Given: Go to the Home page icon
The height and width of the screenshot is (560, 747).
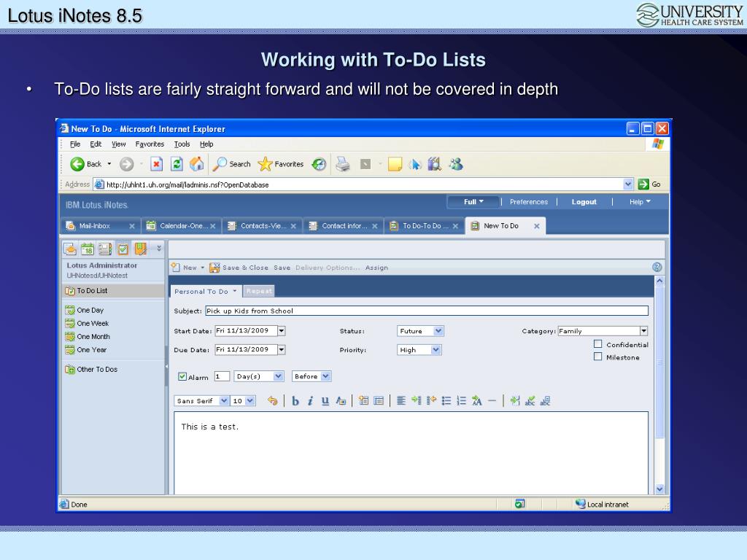Looking at the screenshot, I should click(x=197, y=164).
